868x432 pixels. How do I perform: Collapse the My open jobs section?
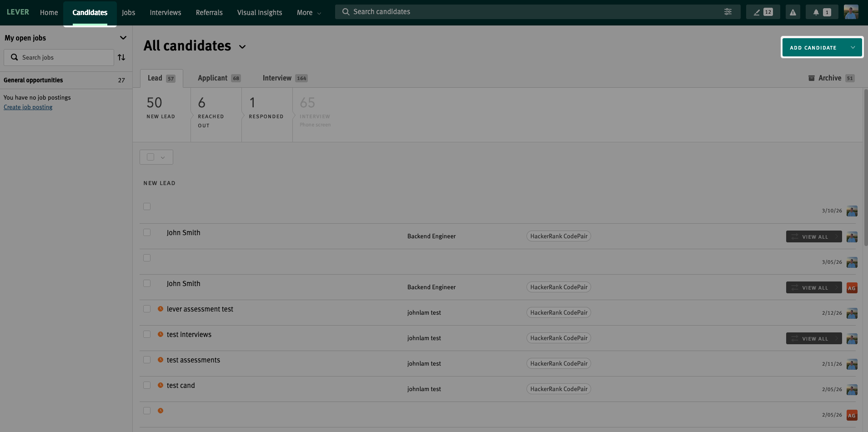tap(123, 38)
